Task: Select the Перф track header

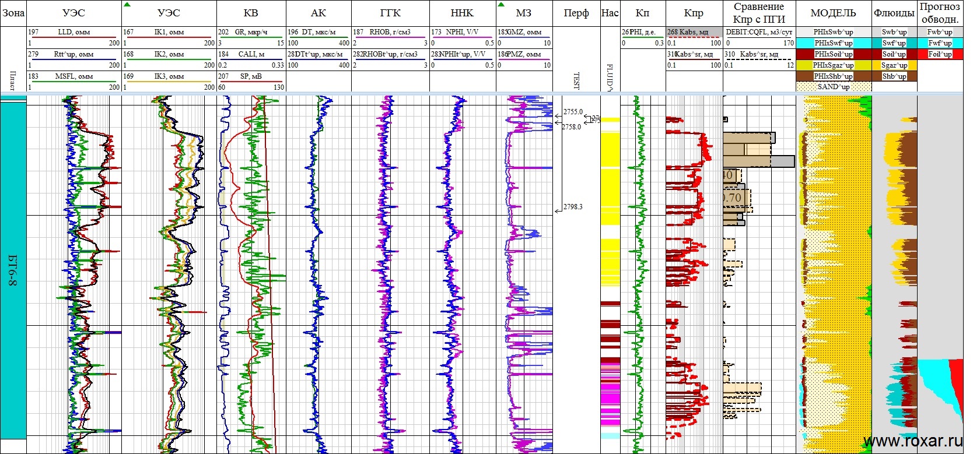Action: point(576,13)
